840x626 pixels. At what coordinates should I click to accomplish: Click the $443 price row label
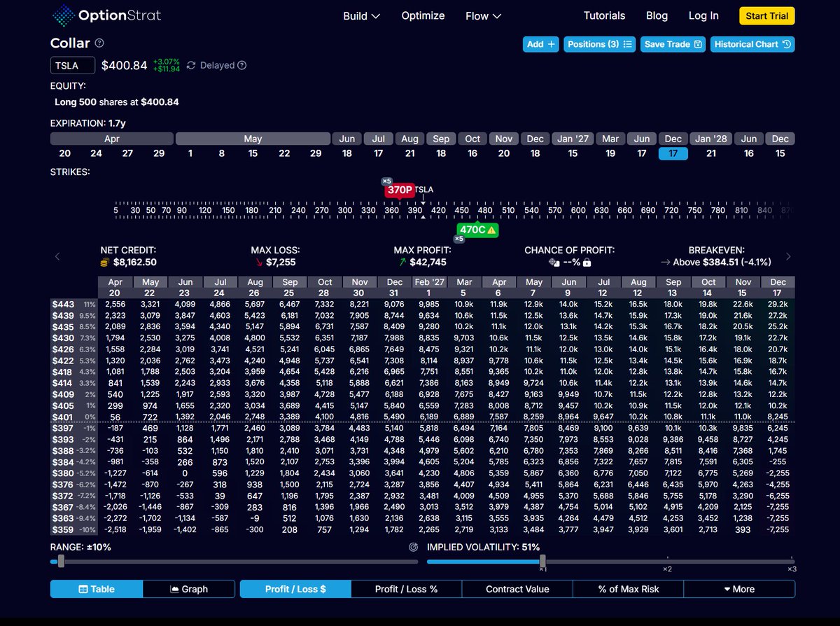(73, 304)
